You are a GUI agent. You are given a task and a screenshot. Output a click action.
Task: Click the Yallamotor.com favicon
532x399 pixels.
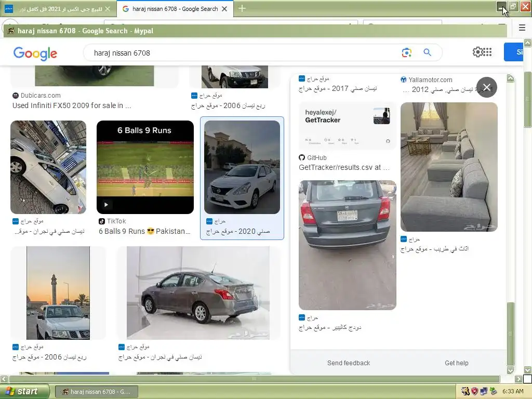point(403,79)
